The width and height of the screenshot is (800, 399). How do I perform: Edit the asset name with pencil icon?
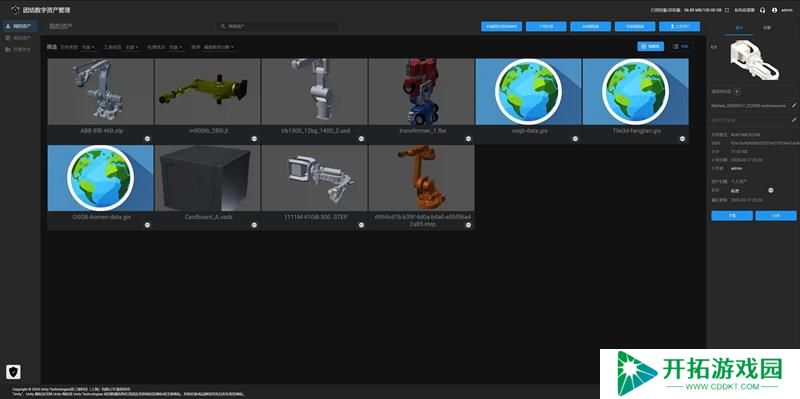(794, 106)
